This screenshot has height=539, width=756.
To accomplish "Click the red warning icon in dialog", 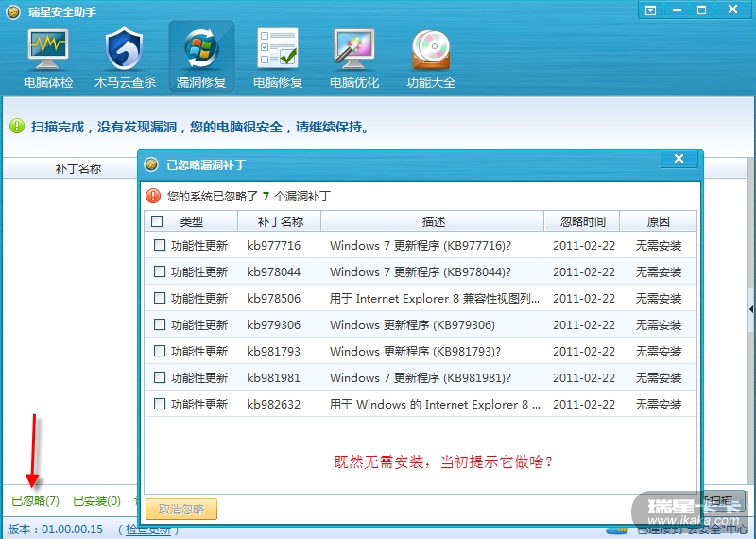I will (153, 196).
